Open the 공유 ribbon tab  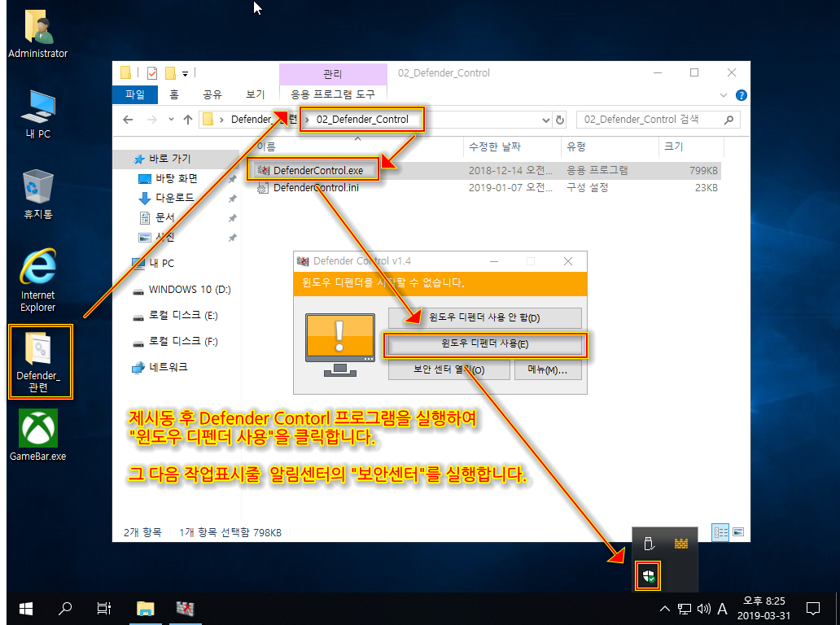tap(212, 94)
